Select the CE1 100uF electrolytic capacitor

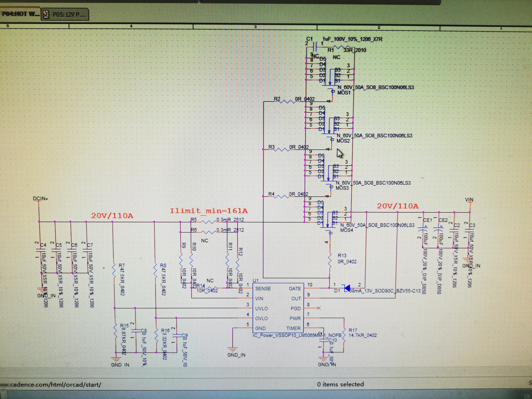423,229
